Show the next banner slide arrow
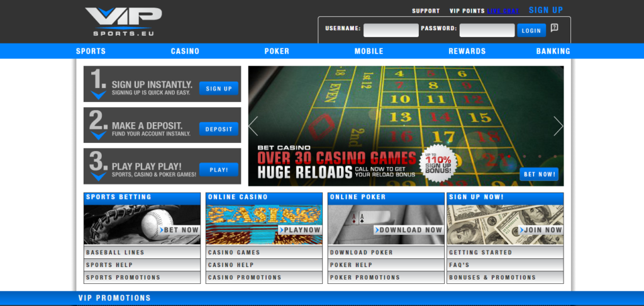The image size is (644, 306). pos(558,126)
